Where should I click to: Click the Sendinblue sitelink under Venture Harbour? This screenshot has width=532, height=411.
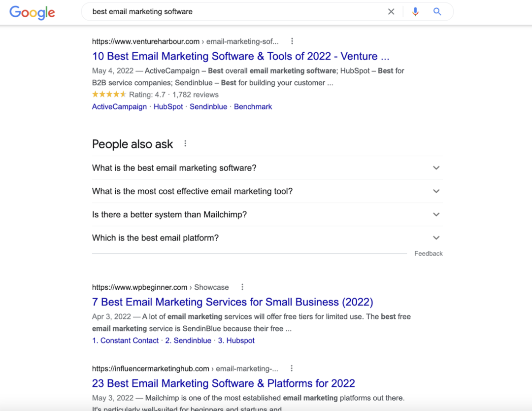pos(208,106)
